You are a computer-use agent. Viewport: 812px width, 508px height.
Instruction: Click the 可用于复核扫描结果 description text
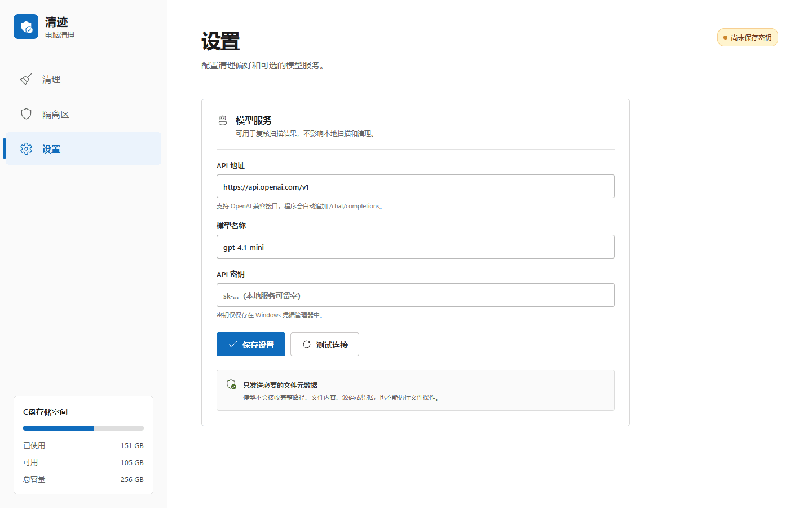pos(307,134)
